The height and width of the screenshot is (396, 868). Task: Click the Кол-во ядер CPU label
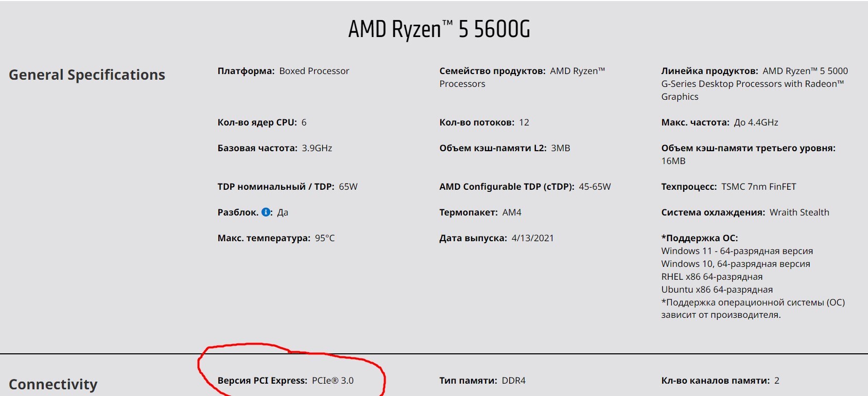[x=257, y=122]
